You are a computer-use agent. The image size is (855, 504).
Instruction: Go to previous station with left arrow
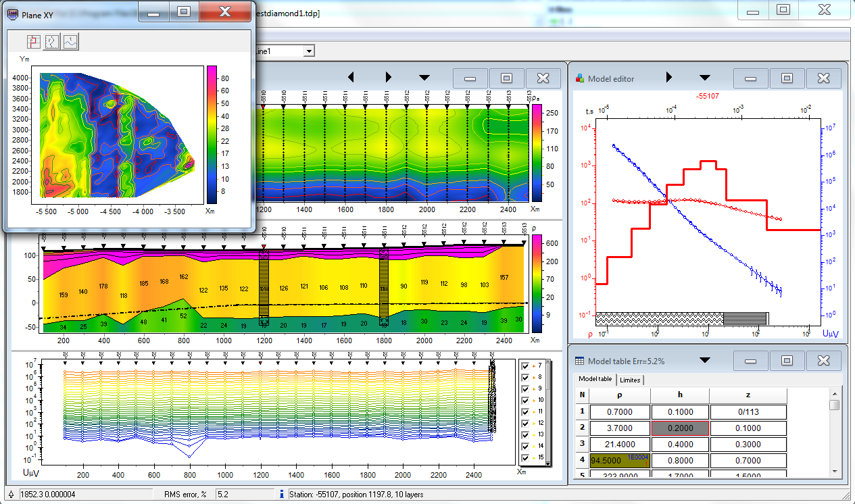click(x=350, y=78)
